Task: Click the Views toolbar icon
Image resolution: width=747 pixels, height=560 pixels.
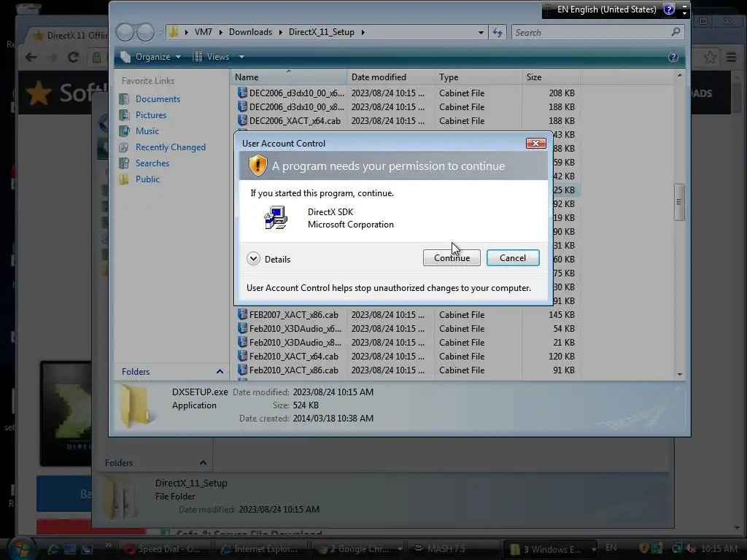Action: [197, 57]
